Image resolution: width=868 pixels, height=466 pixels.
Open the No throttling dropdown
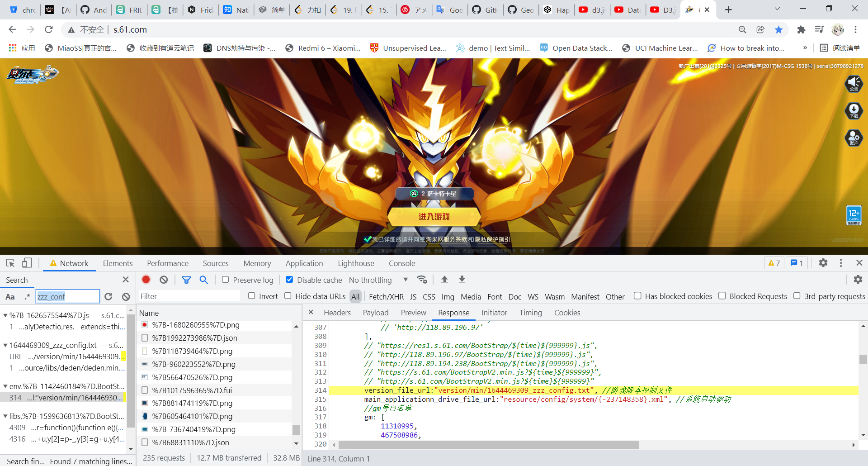[378, 280]
